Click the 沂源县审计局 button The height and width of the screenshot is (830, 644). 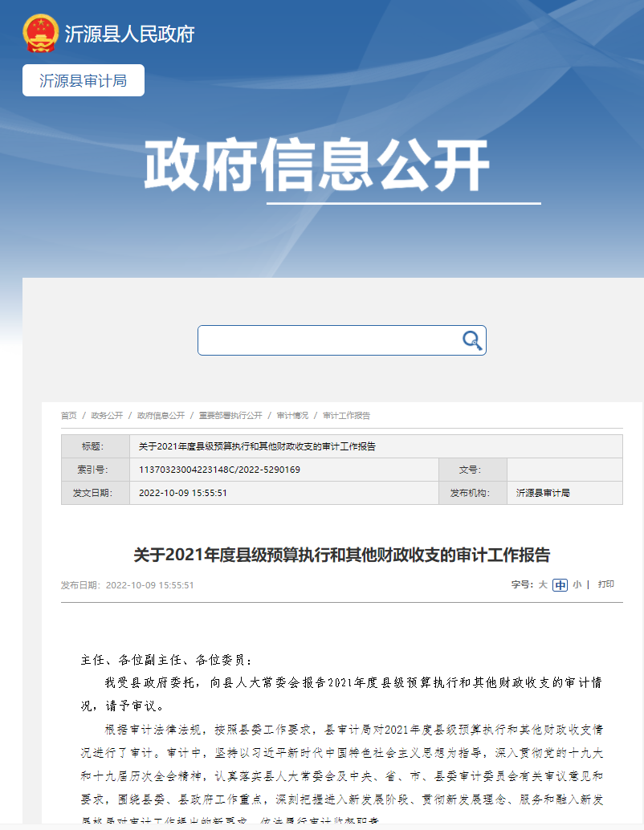[84, 80]
